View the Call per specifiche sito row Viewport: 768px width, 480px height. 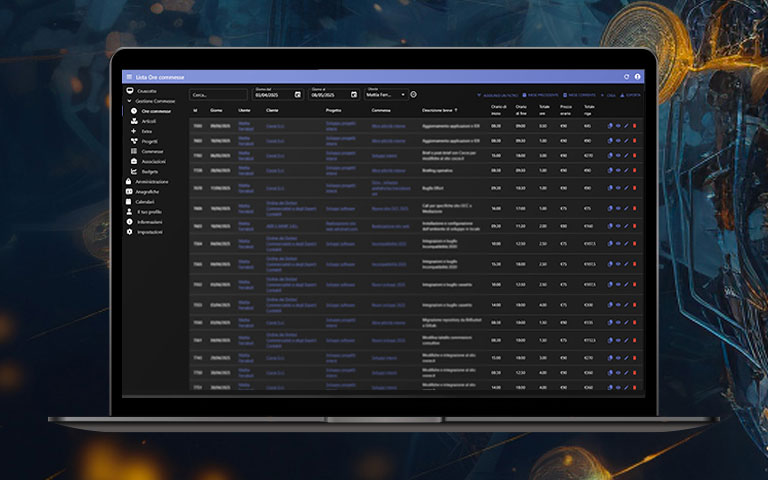618,208
